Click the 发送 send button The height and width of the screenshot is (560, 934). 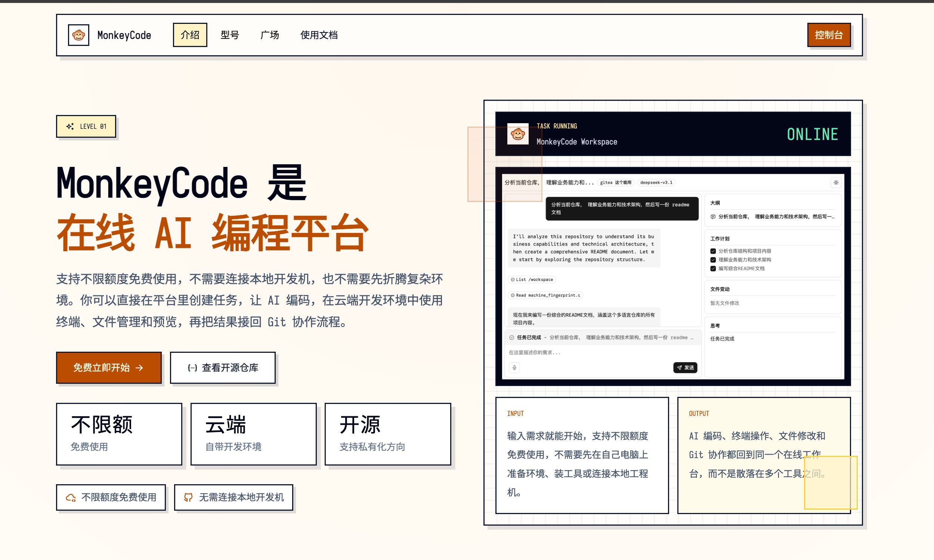(x=685, y=368)
